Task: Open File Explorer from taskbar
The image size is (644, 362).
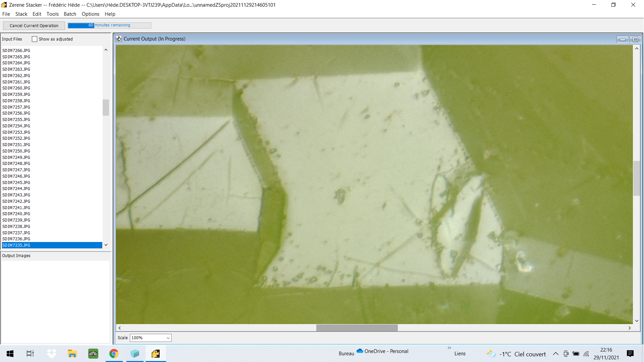Action: click(x=72, y=354)
